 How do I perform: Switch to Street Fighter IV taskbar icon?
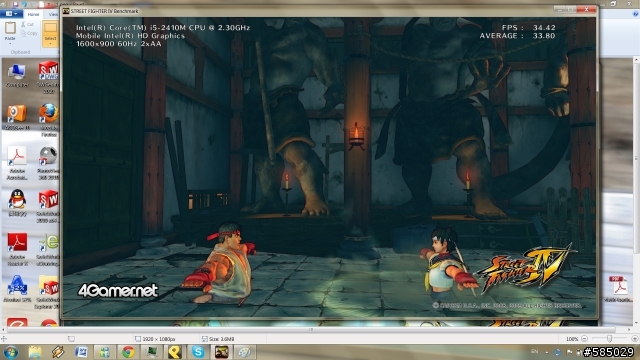tap(222, 352)
